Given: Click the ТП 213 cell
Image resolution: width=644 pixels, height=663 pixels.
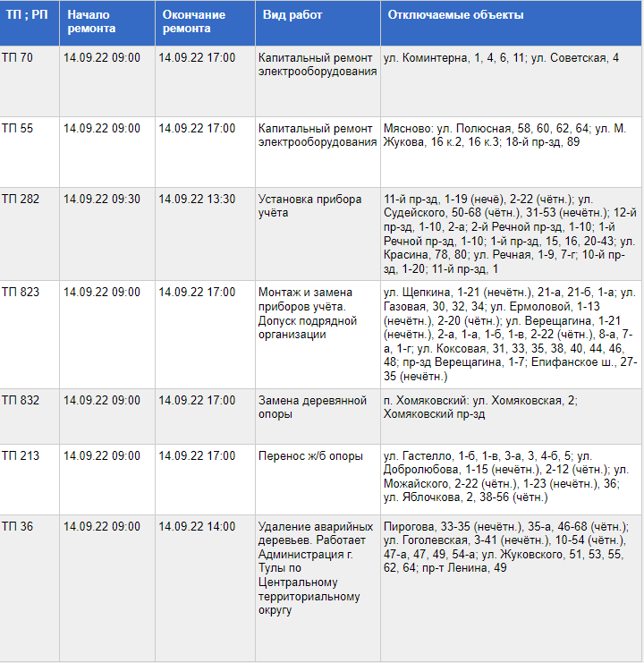Looking at the screenshot, I should [21, 456].
